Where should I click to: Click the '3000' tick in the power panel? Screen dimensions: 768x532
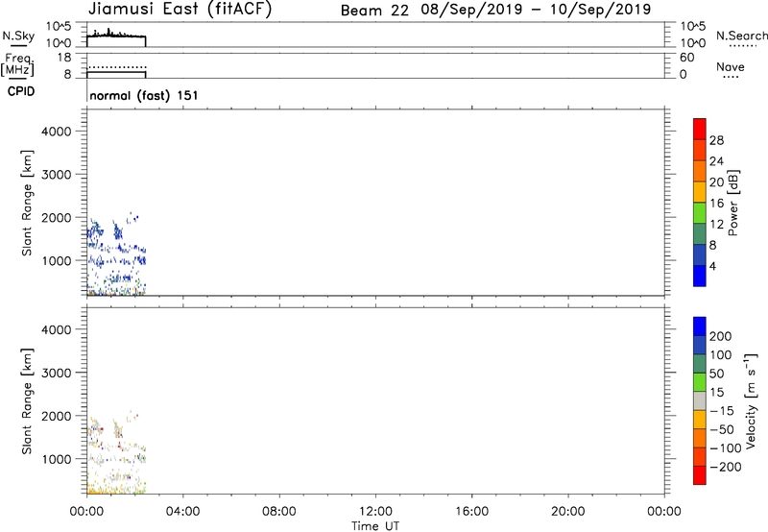point(57,175)
